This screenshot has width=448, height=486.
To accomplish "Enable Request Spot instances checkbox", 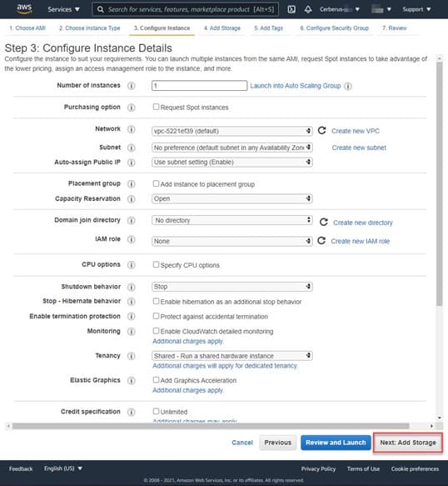I will pos(156,107).
